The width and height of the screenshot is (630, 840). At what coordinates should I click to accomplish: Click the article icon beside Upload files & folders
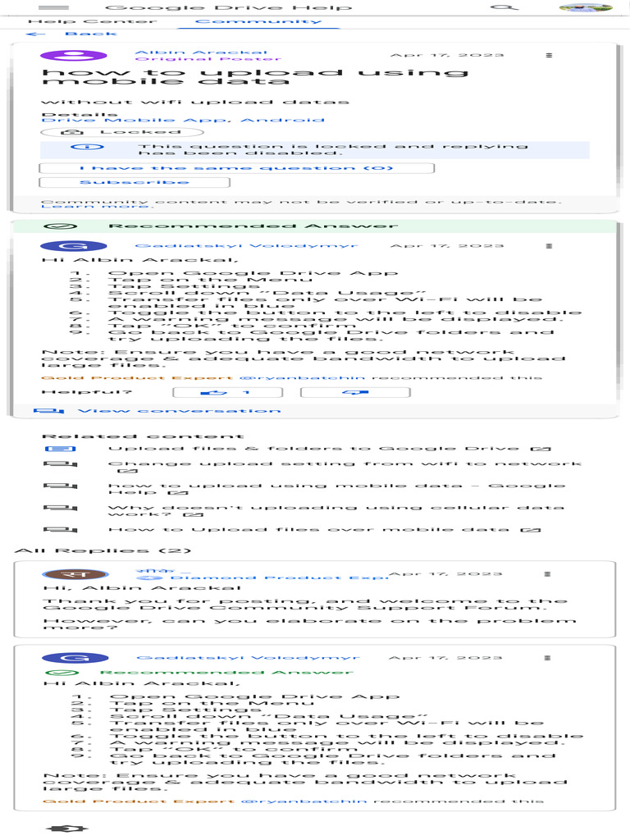[x=60, y=449]
